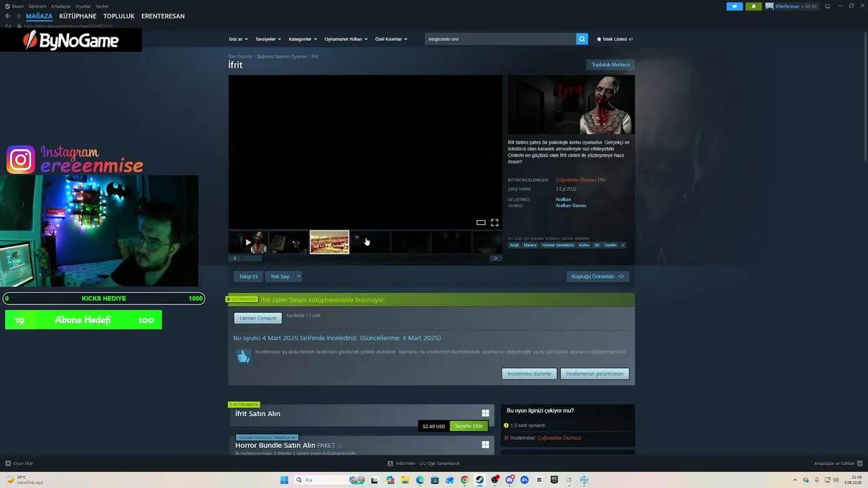
Task: Click the Takip Et button
Action: pyautogui.click(x=248, y=277)
